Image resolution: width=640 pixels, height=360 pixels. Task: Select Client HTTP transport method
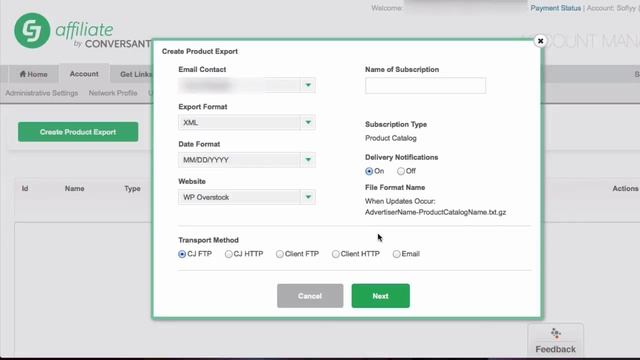(336, 254)
